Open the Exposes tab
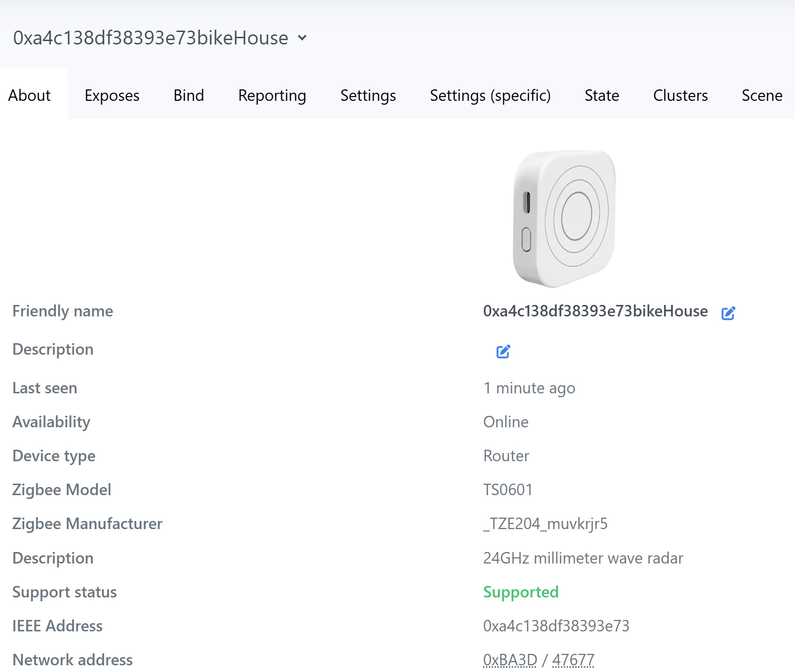Screen dimensions: 795x672 (112, 96)
